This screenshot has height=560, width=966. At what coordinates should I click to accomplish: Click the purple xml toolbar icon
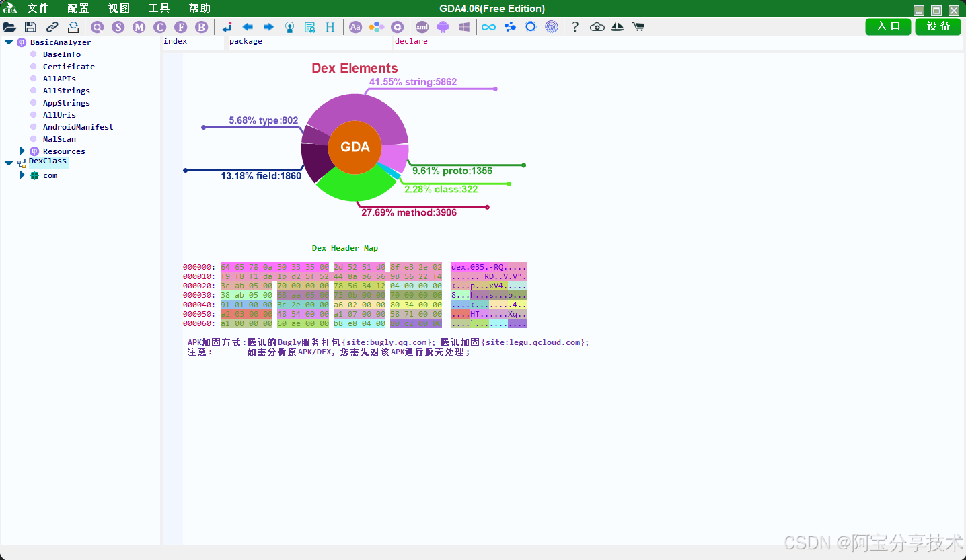tap(422, 27)
